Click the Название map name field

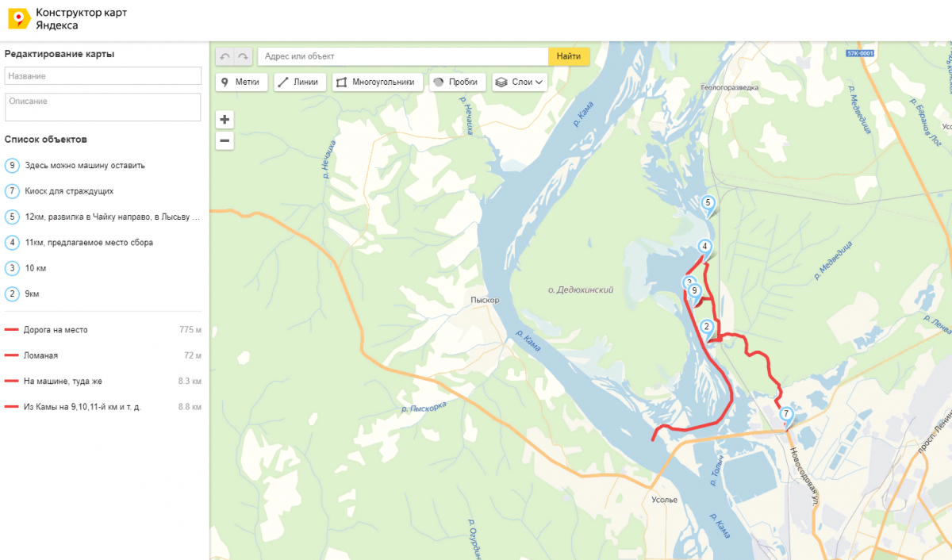point(103,75)
